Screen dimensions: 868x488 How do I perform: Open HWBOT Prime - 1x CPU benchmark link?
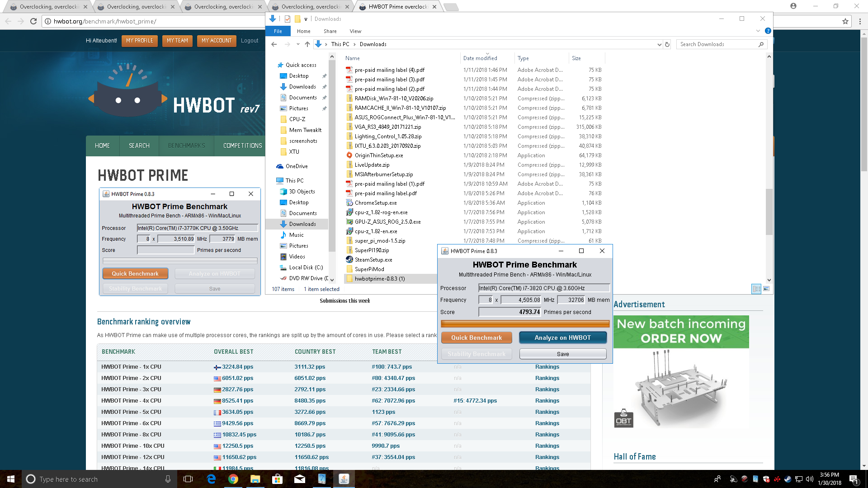pyautogui.click(x=131, y=367)
